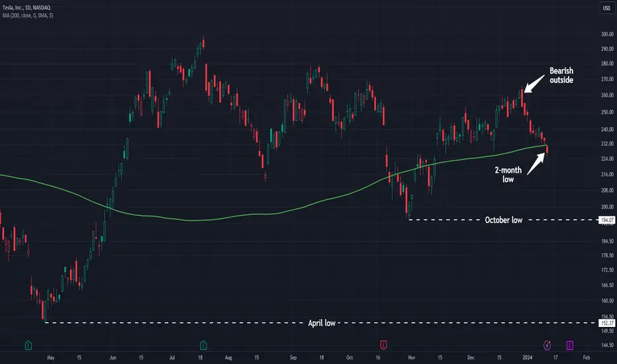Click the Tesla, Inc., 1D, NASDAQ title
The width and height of the screenshot is (617, 364).
[26, 7]
